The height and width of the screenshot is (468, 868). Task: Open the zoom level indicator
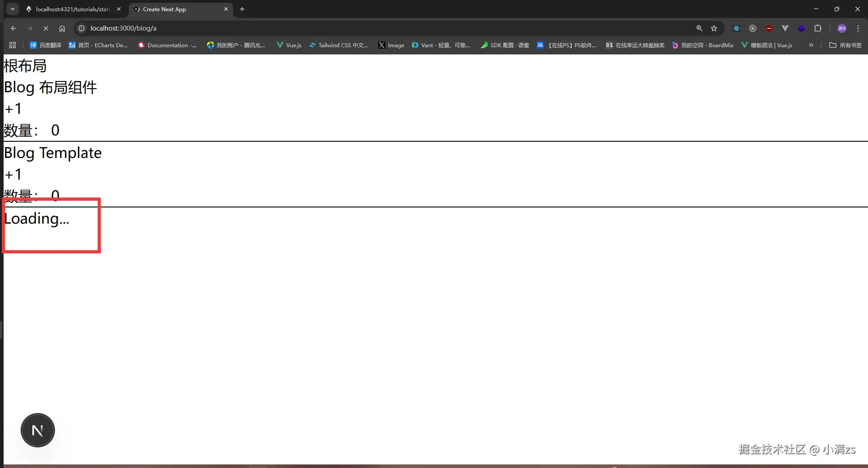coord(699,28)
